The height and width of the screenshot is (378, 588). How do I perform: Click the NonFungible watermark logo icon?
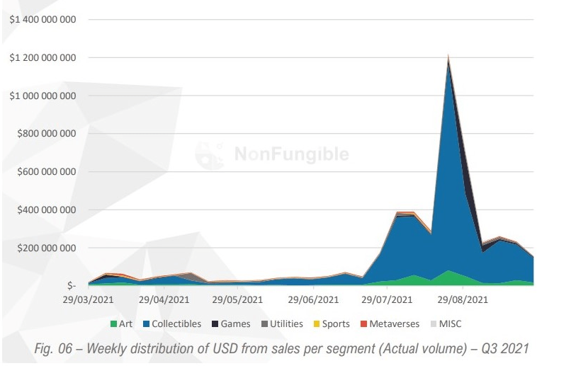tap(210, 154)
